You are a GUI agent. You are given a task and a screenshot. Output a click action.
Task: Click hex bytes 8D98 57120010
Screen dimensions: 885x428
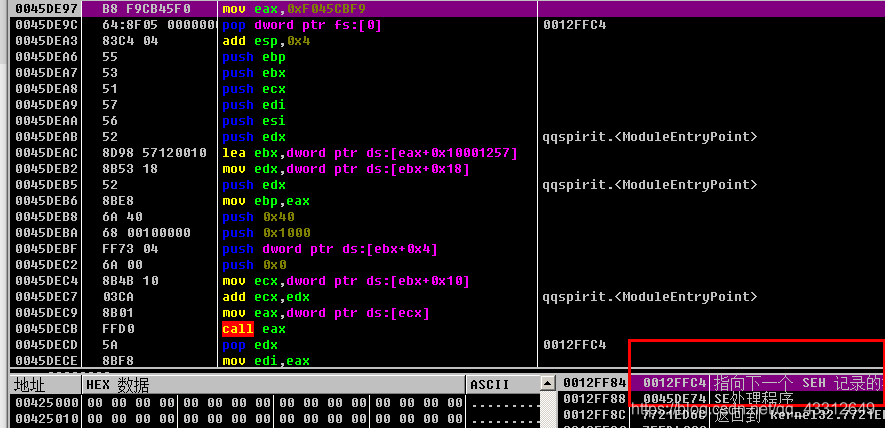(155, 153)
